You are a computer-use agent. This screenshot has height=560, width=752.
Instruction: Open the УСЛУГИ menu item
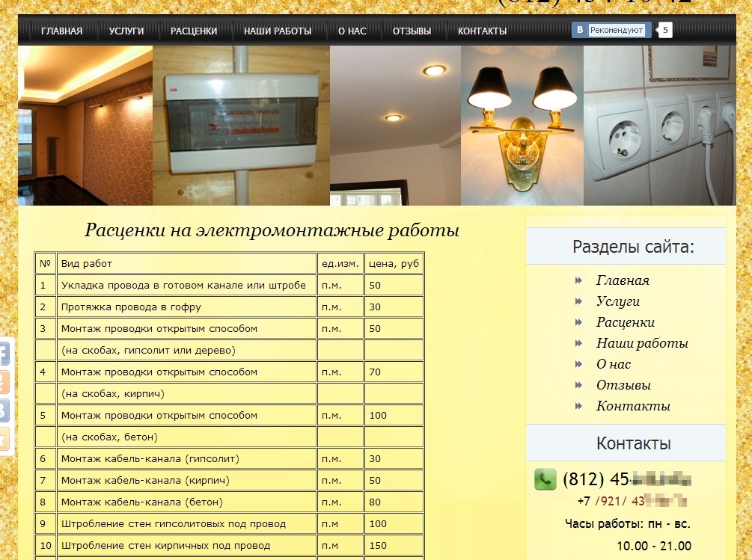tap(126, 31)
